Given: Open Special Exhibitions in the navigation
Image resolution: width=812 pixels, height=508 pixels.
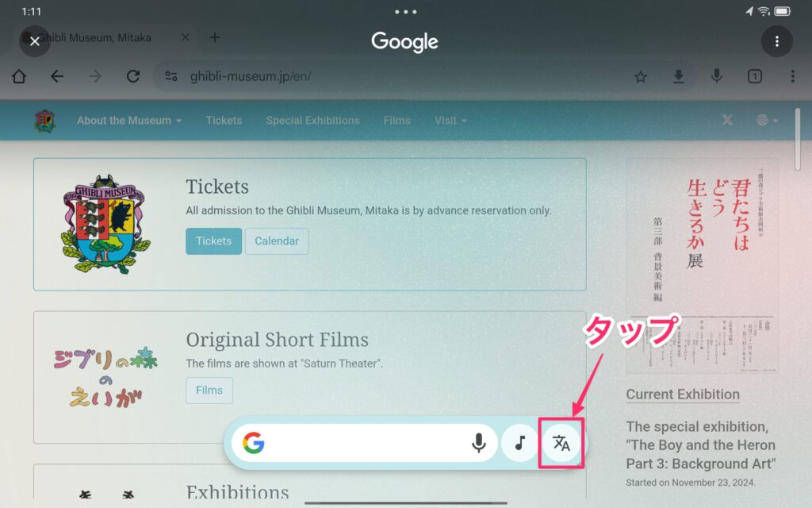Looking at the screenshot, I should [x=312, y=121].
